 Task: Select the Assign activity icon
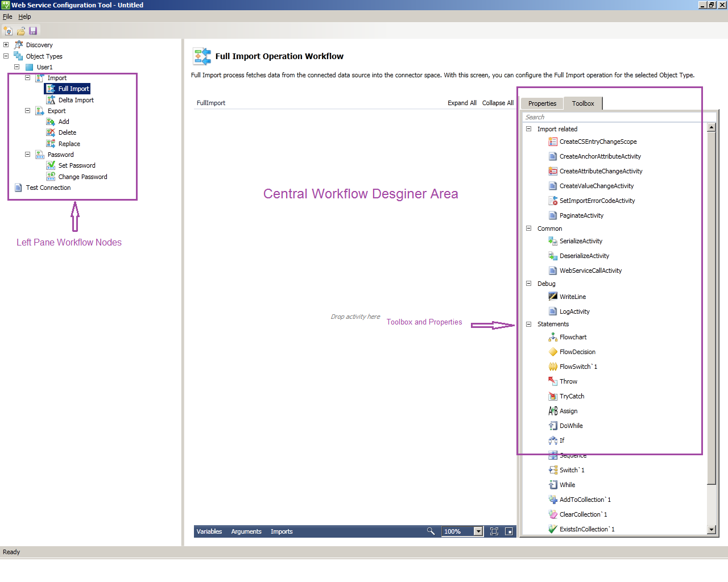click(553, 411)
